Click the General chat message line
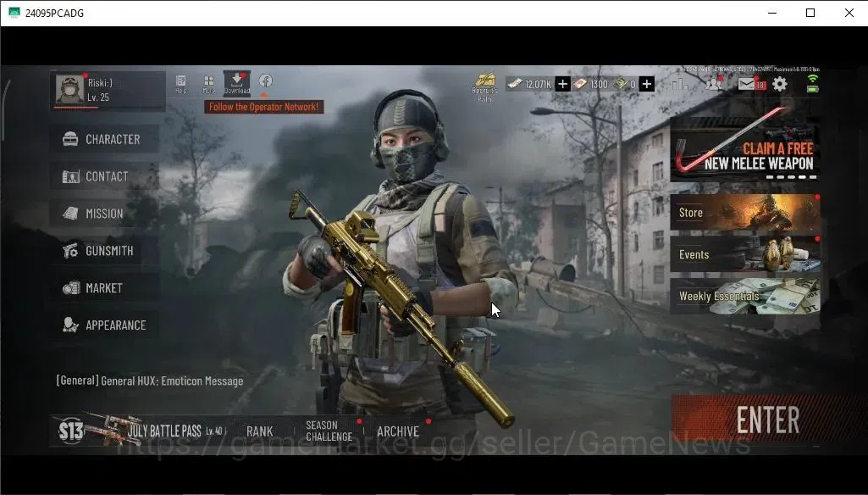 coord(149,381)
